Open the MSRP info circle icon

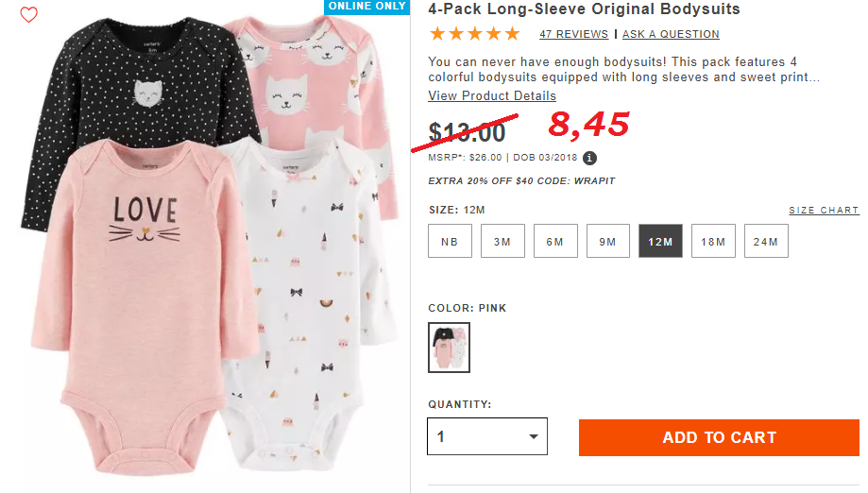[x=589, y=159]
